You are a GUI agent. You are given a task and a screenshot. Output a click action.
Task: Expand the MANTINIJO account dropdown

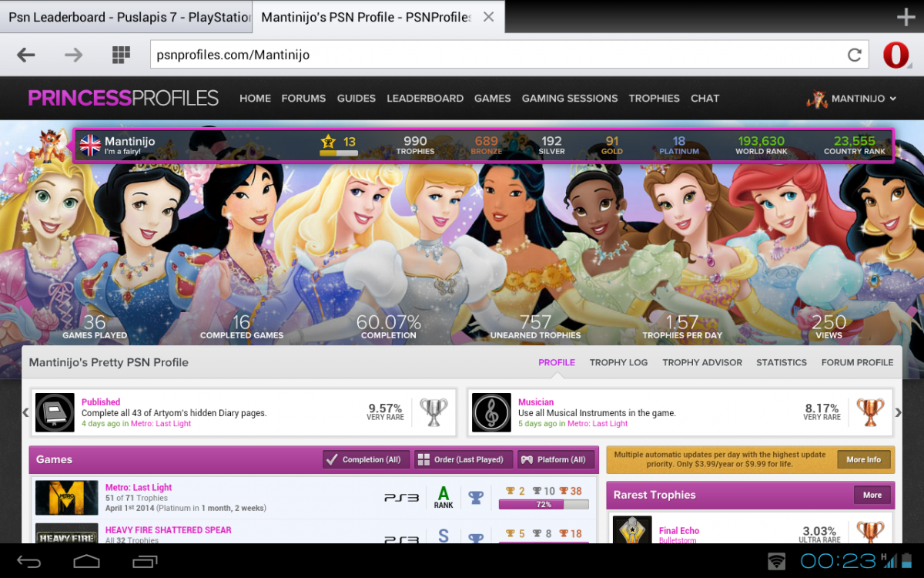coord(852,99)
